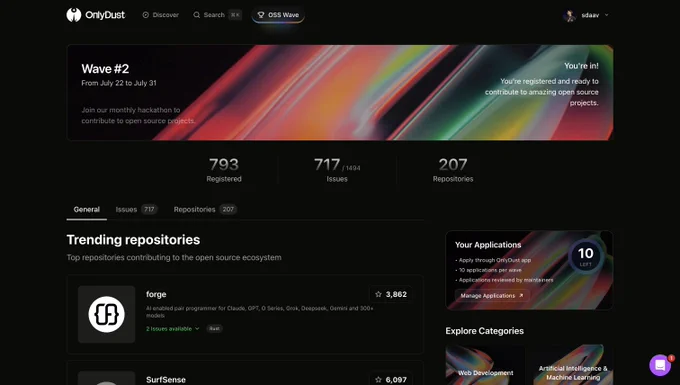Click the You're in! registration message

581,66
